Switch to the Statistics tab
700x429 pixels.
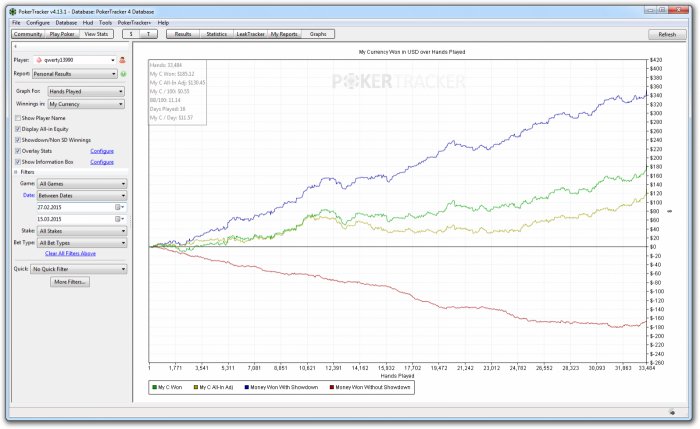click(x=217, y=34)
